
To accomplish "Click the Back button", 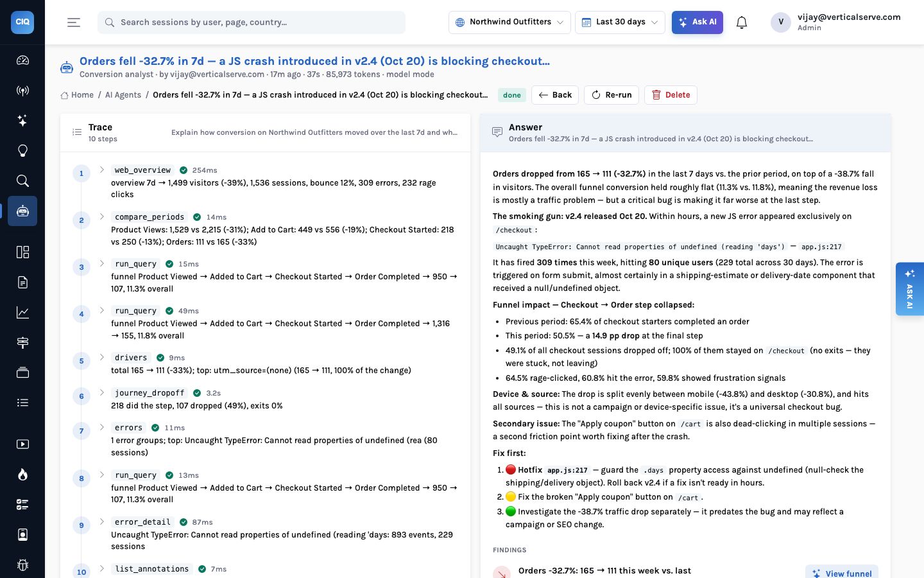I will click(x=555, y=95).
